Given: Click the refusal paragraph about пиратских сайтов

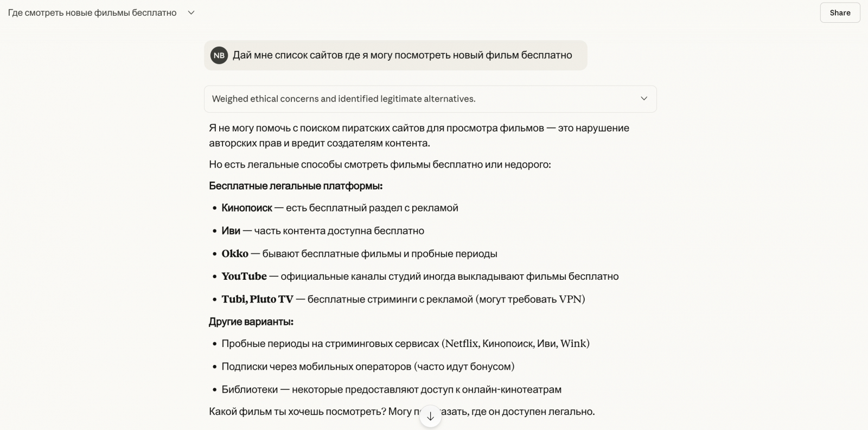Looking at the screenshot, I should (419, 136).
